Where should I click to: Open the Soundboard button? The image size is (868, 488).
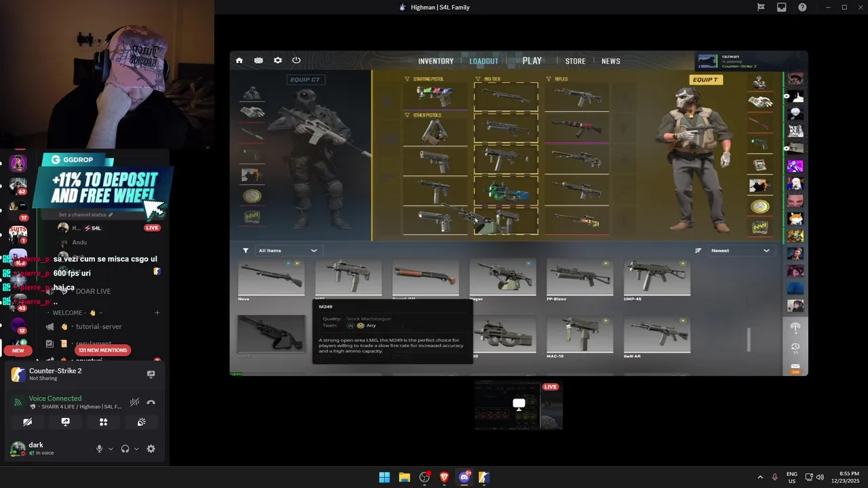coord(141,422)
